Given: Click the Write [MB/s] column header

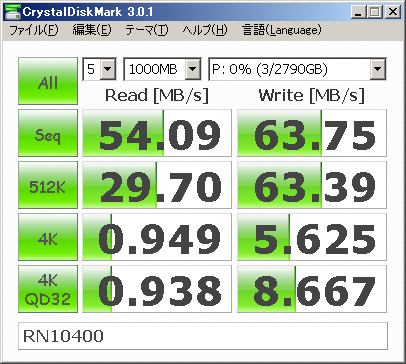Looking at the screenshot, I should [x=312, y=96].
